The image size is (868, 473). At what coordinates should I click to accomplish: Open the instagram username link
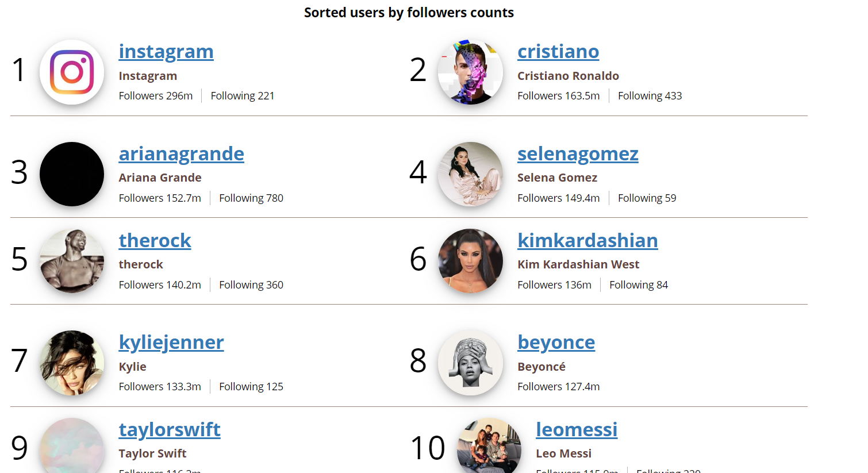pos(166,52)
